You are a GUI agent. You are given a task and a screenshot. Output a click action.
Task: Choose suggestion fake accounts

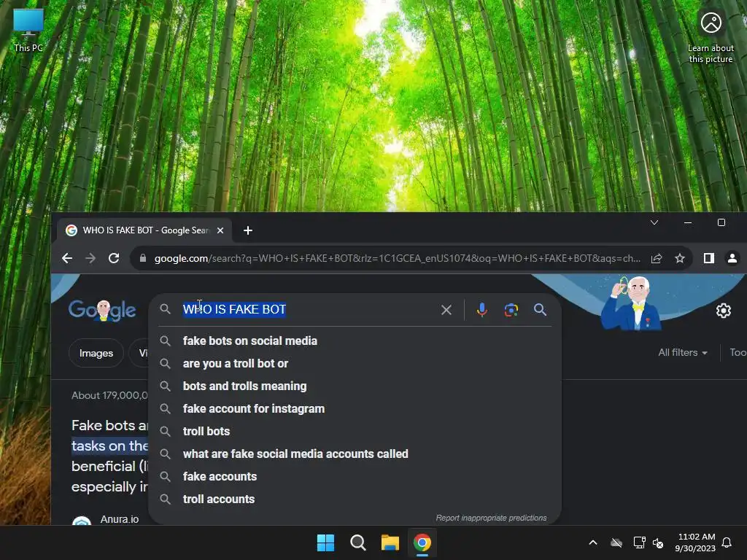tap(355, 477)
